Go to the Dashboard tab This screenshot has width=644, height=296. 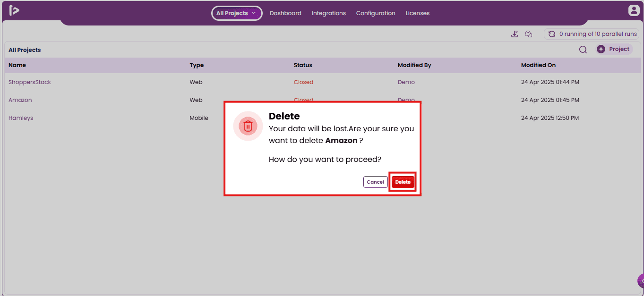click(285, 13)
